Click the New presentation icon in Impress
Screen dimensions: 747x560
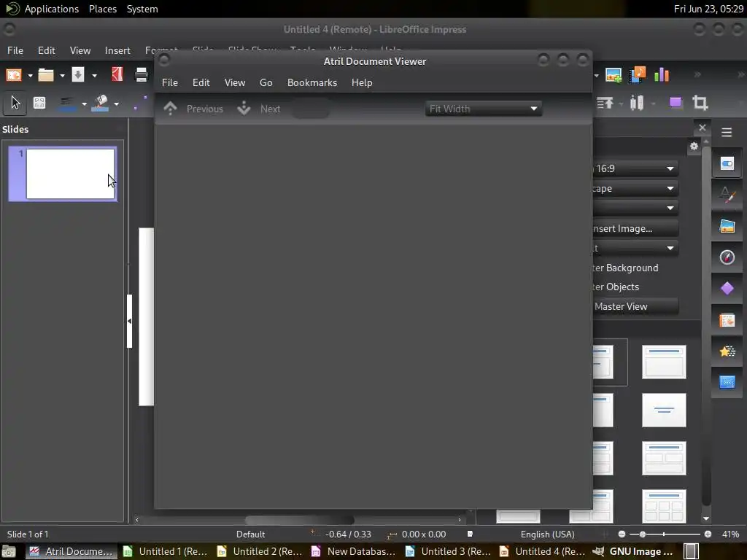tap(14, 75)
